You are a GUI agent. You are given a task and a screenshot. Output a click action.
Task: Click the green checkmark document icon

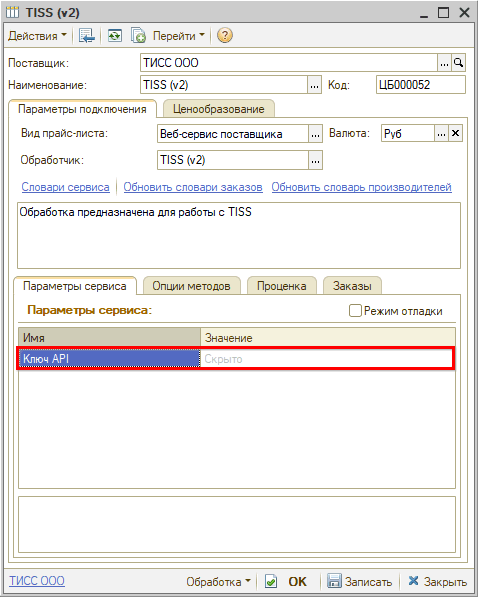271,581
